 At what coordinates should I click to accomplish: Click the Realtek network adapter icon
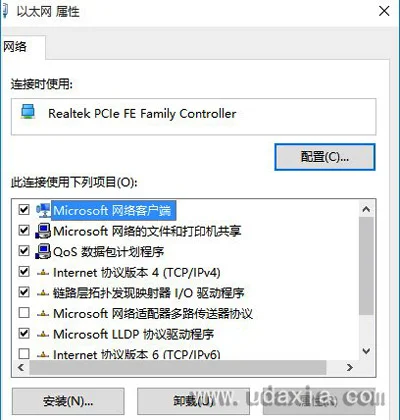[28, 112]
